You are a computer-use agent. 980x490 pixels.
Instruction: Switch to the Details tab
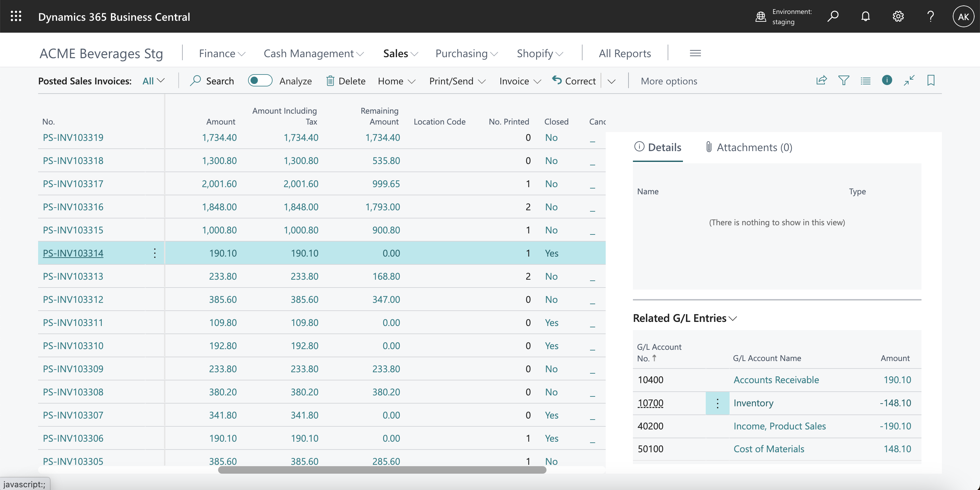(658, 147)
